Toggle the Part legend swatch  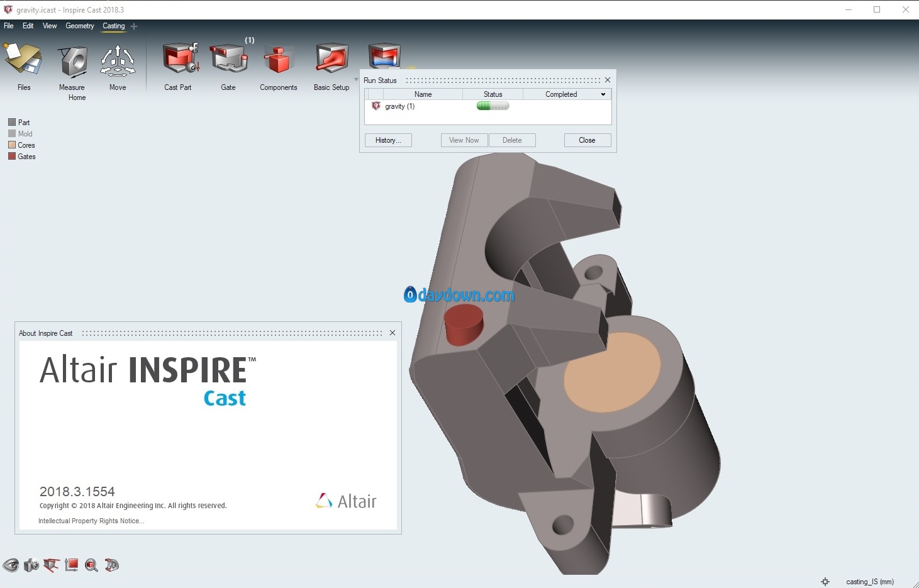coord(12,122)
